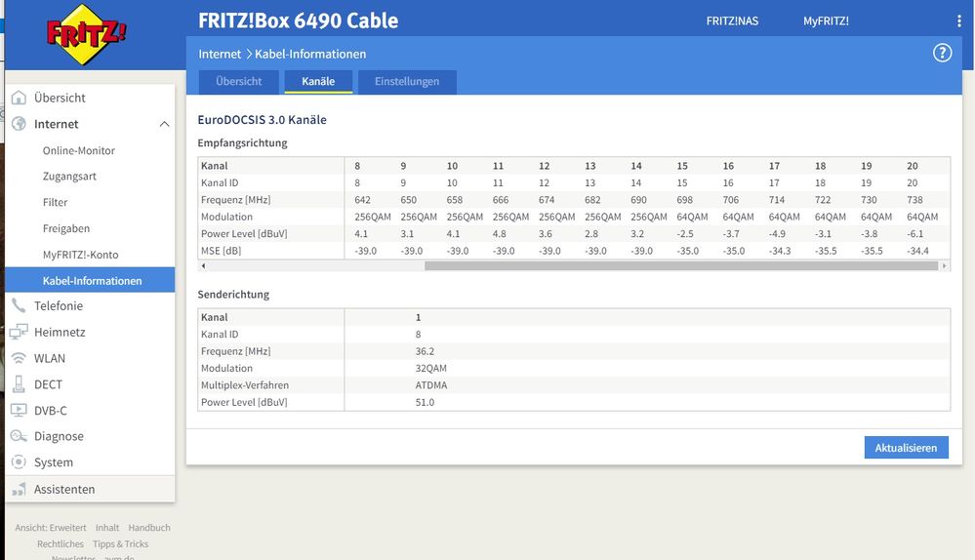Click the scrollbar left arrow
975x560 pixels.
(x=203, y=266)
